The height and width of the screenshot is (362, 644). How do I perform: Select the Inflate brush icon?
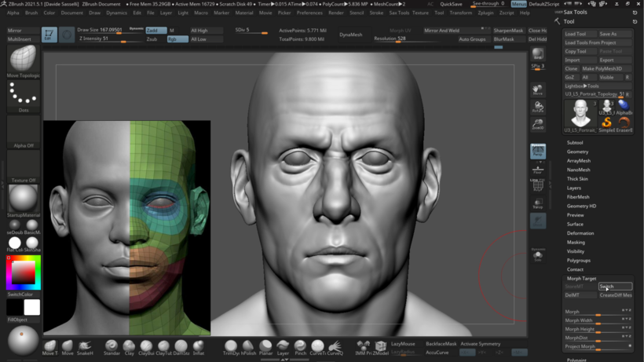pos(199,346)
